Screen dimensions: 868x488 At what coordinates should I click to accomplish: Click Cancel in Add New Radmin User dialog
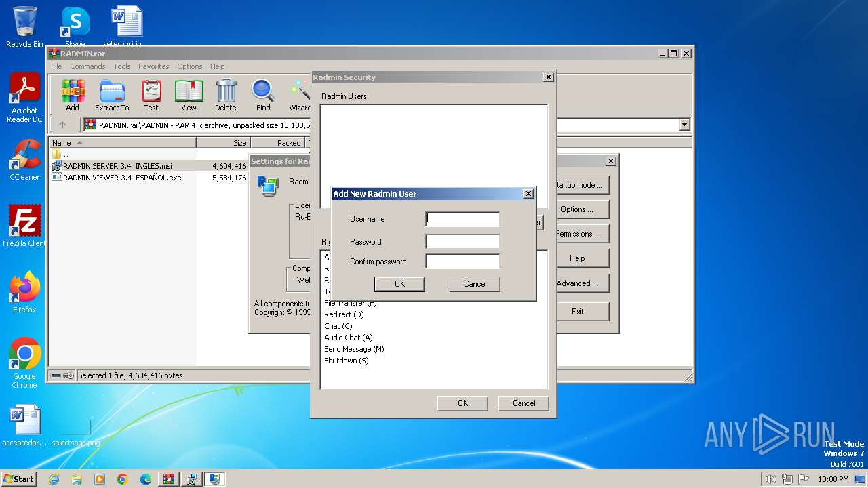(475, 284)
